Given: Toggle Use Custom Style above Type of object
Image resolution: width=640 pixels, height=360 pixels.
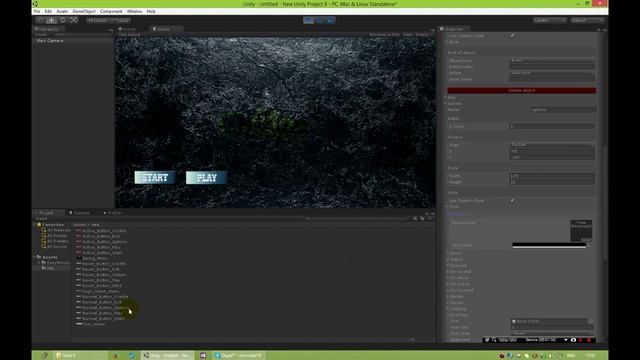Looking at the screenshot, I should [512, 36].
